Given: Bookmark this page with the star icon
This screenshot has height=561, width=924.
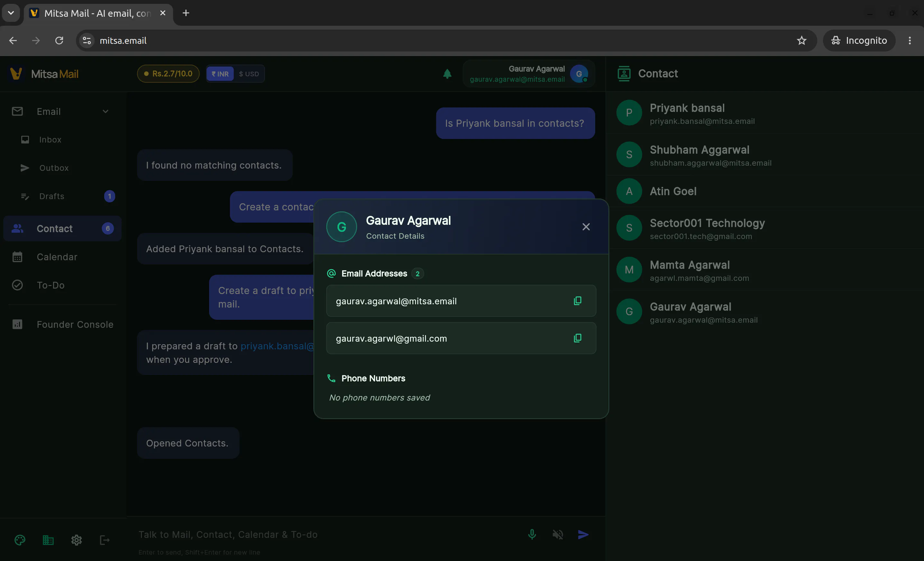Looking at the screenshot, I should [x=801, y=41].
